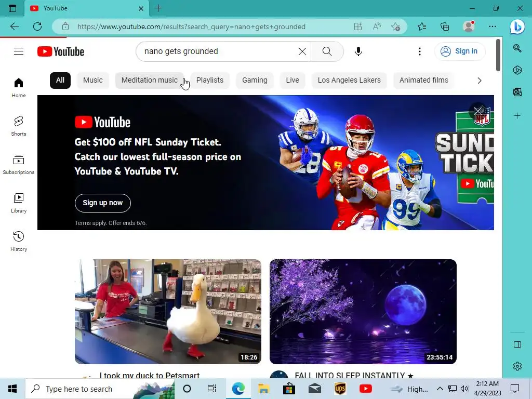Click the purple moon sleep video thumbnail
The height and width of the screenshot is (399, 532).
363,312
